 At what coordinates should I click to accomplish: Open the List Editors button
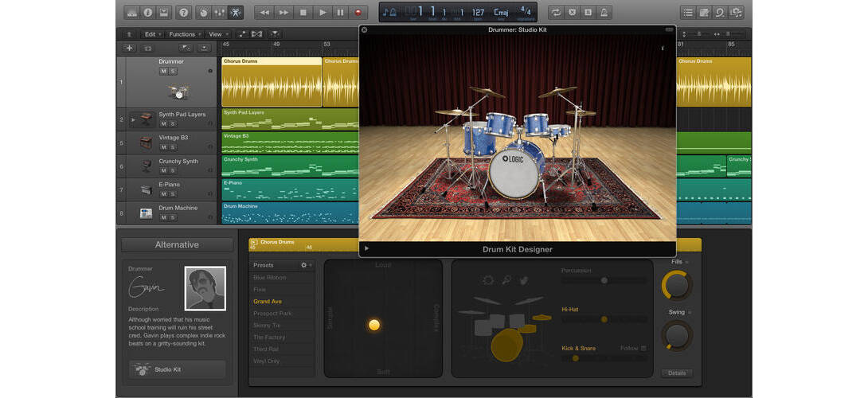click(688, 12)
